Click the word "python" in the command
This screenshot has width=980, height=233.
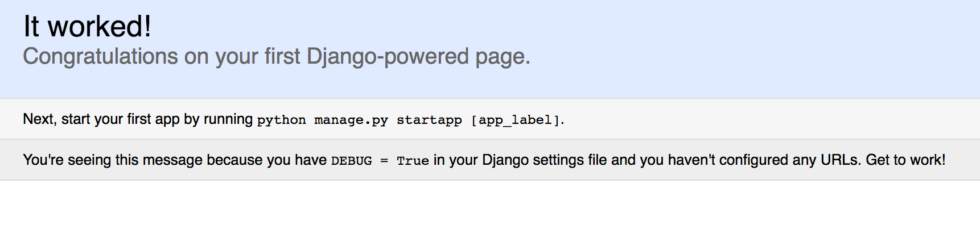[281, 120]
